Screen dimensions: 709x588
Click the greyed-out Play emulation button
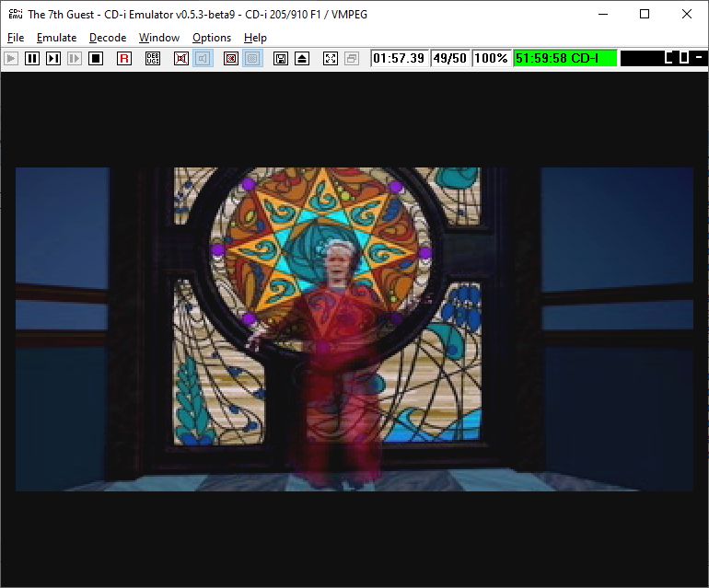11,58
